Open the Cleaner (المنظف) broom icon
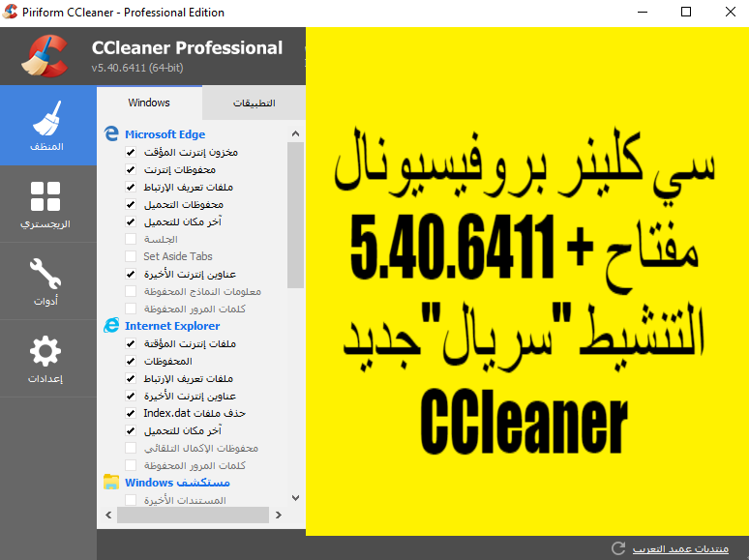 tap(46, 118)
